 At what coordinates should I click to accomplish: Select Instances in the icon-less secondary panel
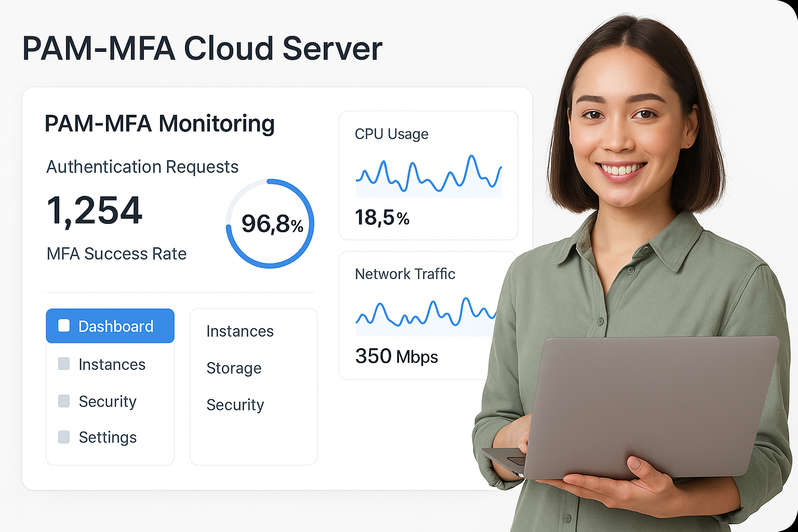coord(240,331)
